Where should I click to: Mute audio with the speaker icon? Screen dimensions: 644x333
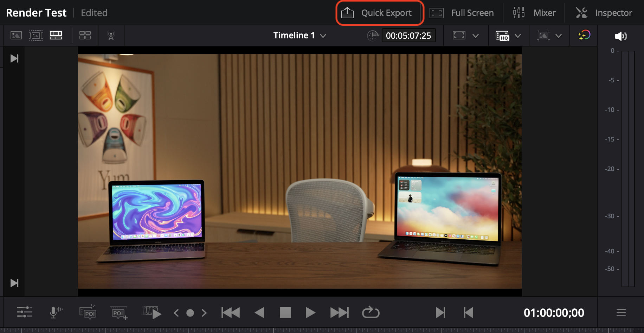620,36
